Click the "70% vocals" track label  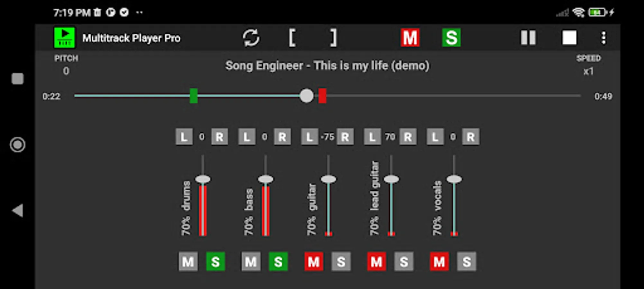[x=437, y=208]
